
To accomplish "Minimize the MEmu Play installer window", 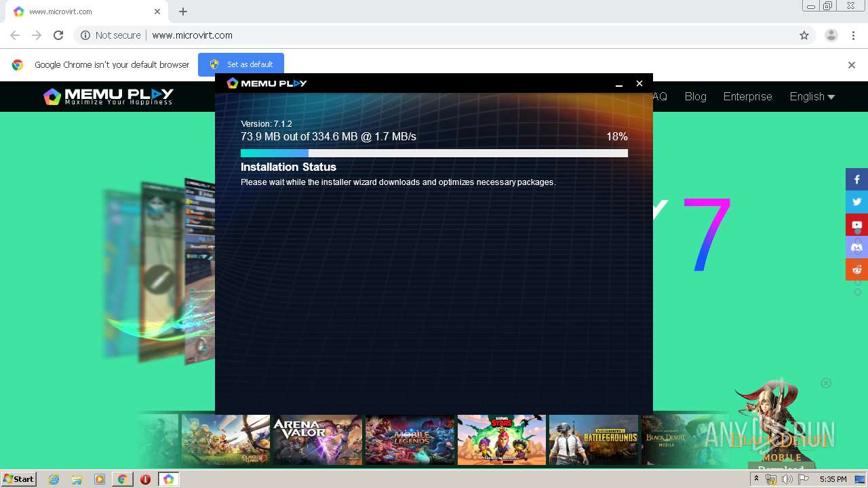I will [x=619, y=83].
